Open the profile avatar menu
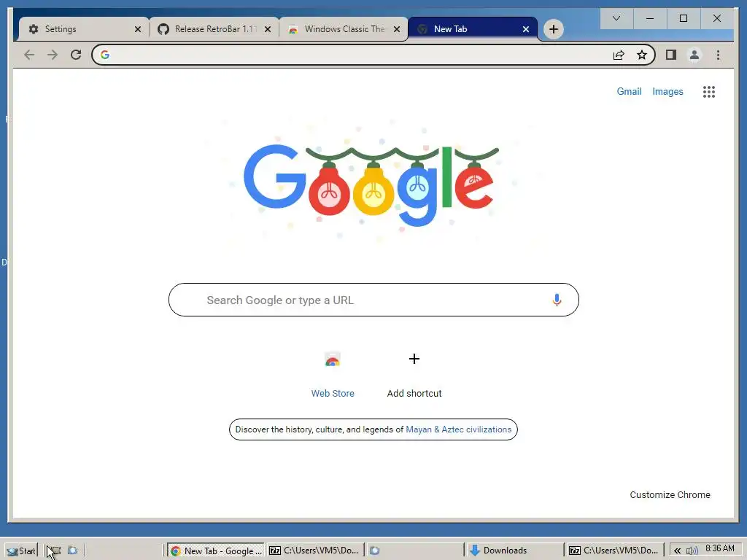 694,55
